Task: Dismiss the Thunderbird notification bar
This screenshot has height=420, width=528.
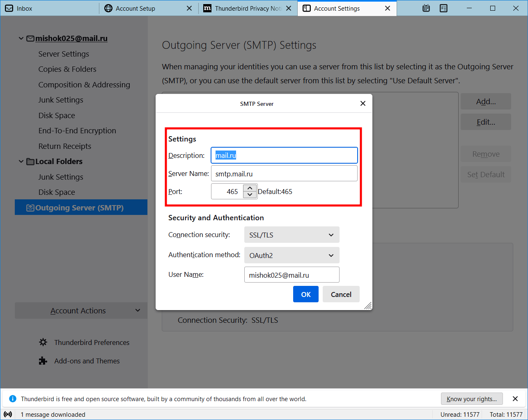Action: [515, 399]
